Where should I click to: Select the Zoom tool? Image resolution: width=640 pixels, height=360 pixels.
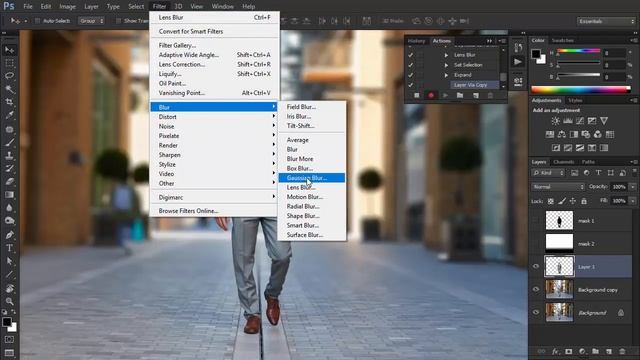[x=9, y=301]
